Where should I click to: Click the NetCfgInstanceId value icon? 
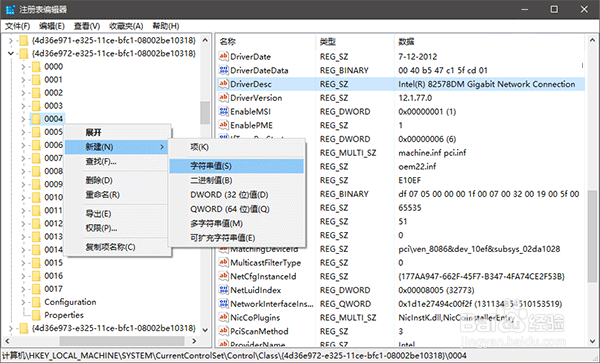223,277
